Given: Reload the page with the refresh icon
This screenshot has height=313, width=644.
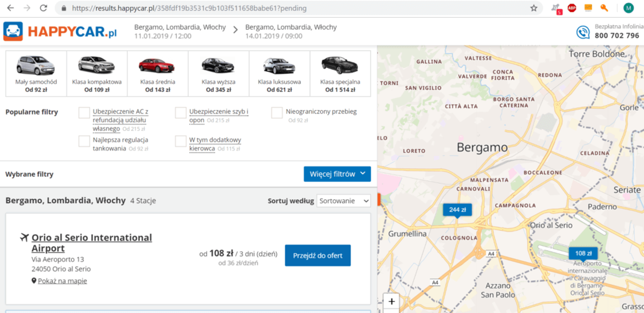Looking at the screenshot, I should (x=43, y=8).
